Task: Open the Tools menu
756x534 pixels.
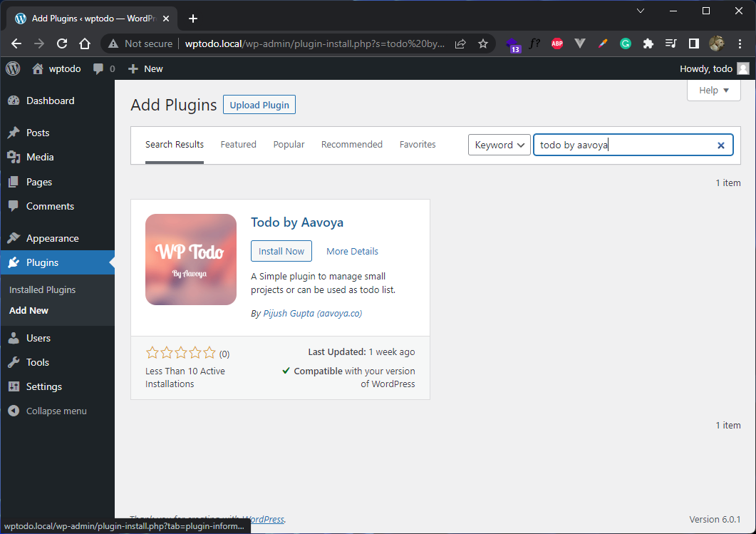Action: [58, 362]
